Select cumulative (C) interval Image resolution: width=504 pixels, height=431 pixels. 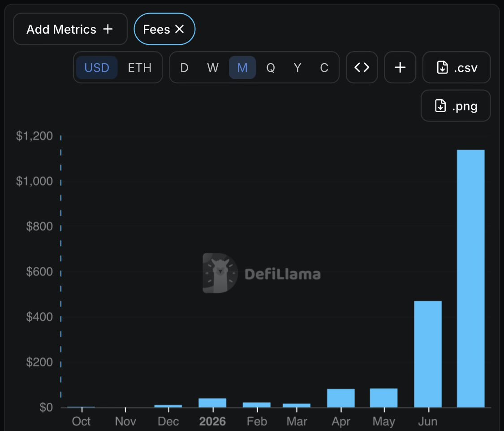click(x=324, y=68)
